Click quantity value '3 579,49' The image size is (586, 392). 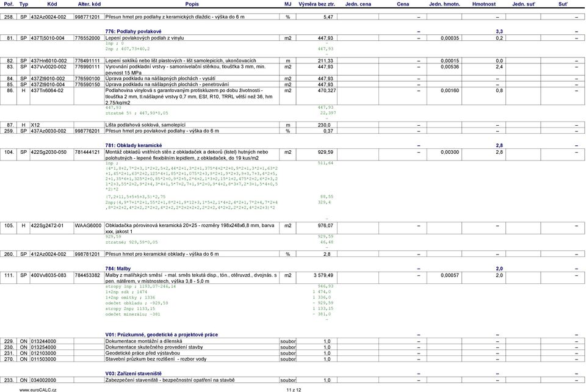coord(324,275)
